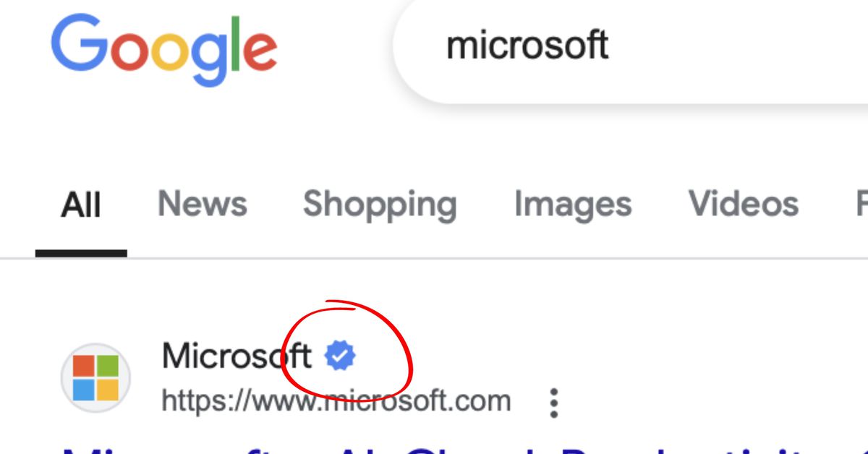Click the blue verified checkmark badge

[x=340, y=356]
